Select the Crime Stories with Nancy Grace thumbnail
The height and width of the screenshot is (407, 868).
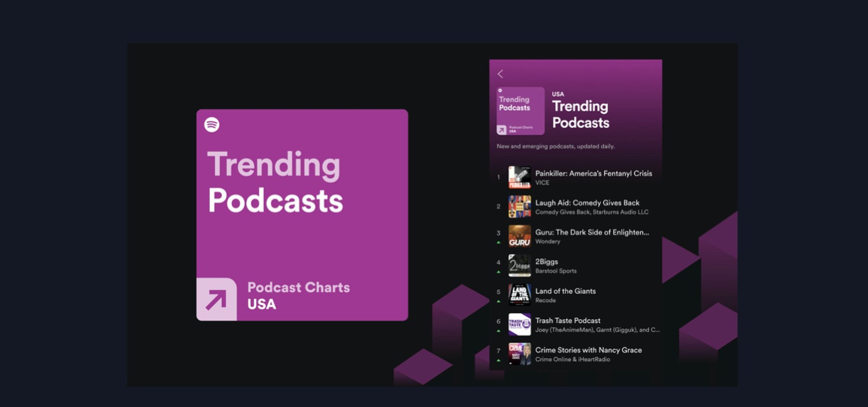[x=519, y=354]
